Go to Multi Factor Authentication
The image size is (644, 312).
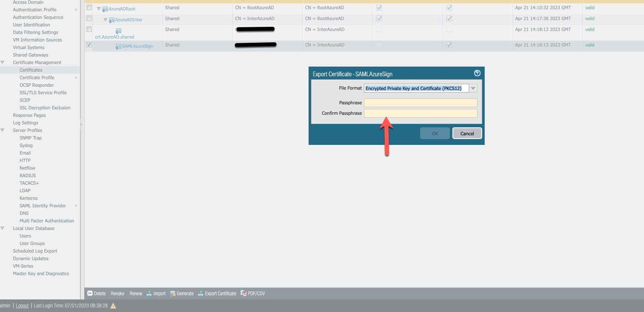[47, 221]
